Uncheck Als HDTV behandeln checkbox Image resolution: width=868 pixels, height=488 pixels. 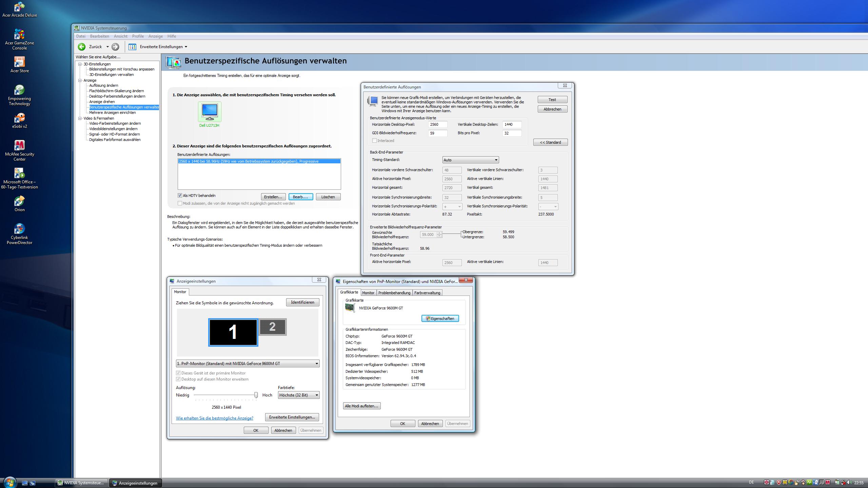tap(180, 196)
